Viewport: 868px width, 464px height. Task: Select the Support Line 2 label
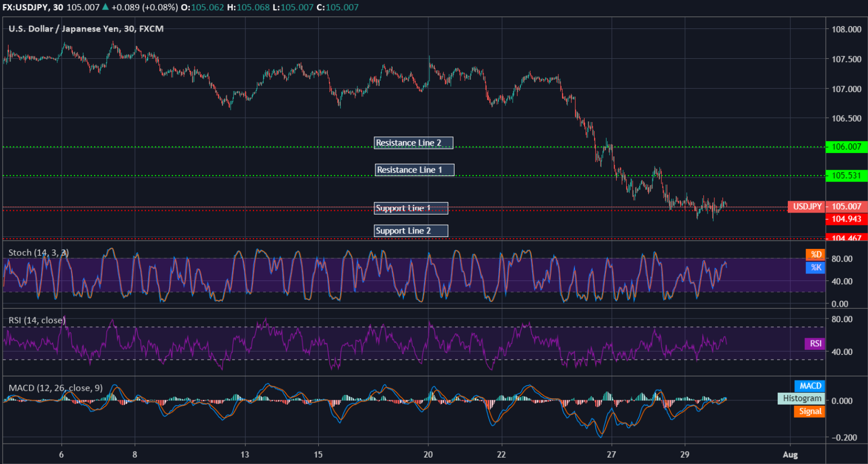coord(411,231)
